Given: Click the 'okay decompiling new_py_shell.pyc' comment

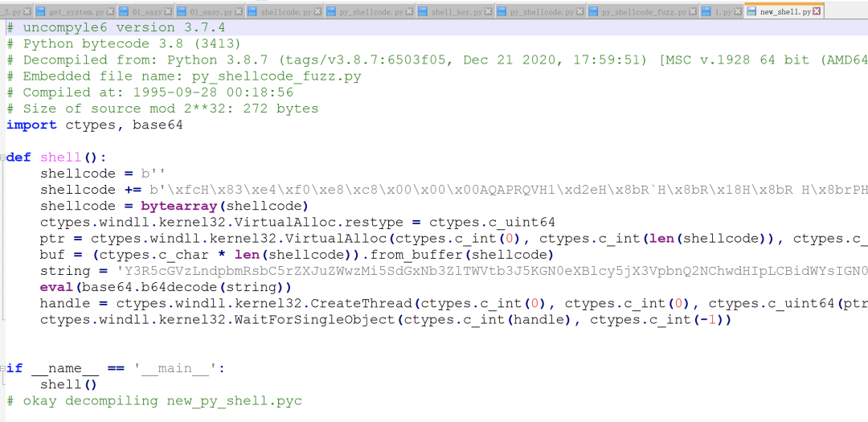Looking at the screenshot, I should click(154, 401).
